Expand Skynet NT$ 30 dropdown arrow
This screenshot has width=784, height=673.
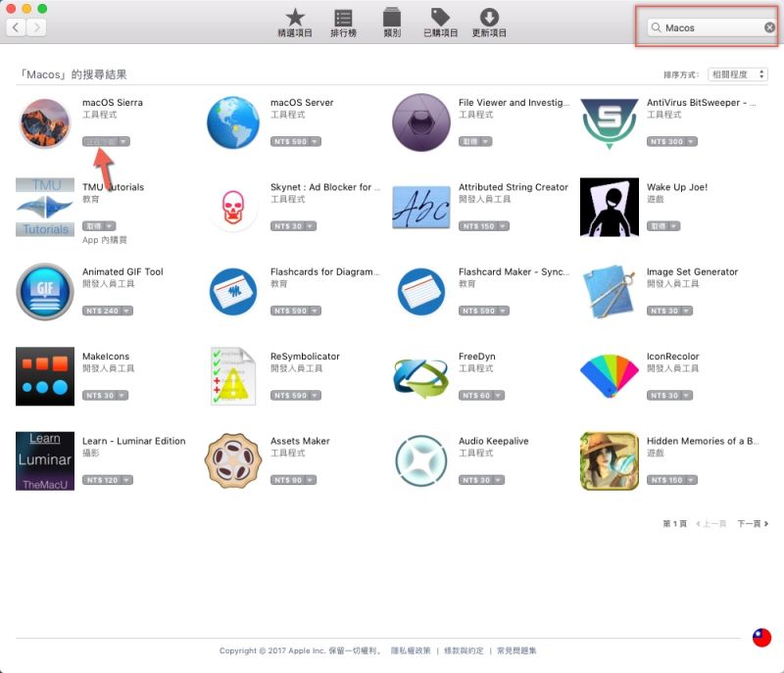pos(311,226)
